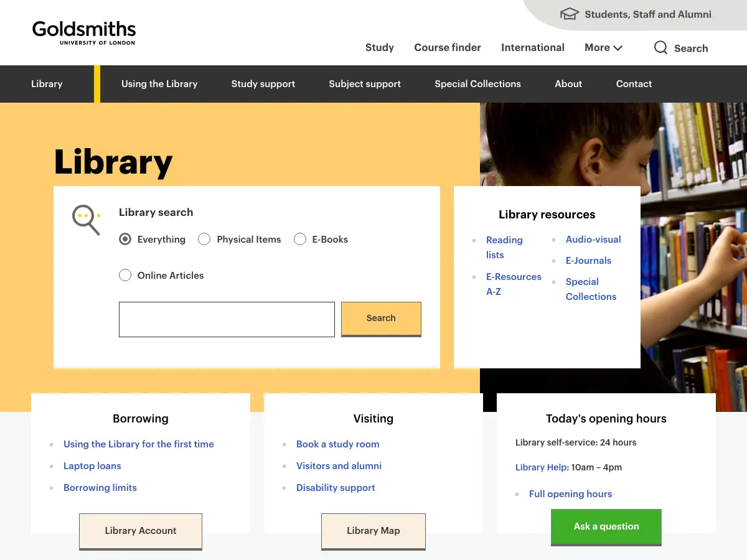Open the Full opening hours link
The image size is (747, 560).
tap(570, 493)
